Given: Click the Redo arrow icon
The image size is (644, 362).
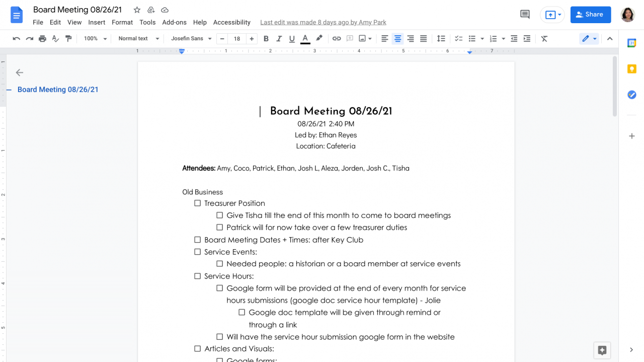Looking at the screenshot, I should 30,39.
